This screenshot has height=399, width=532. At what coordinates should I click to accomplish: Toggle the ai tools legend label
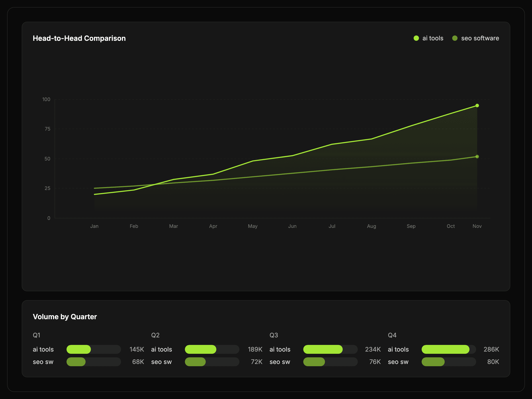[x=433, y=38]
